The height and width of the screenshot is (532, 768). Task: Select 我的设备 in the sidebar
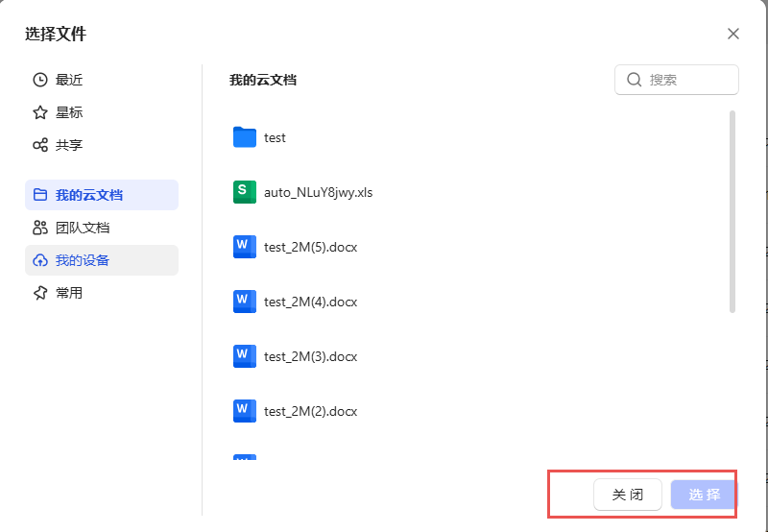click(x=83, y=260)
